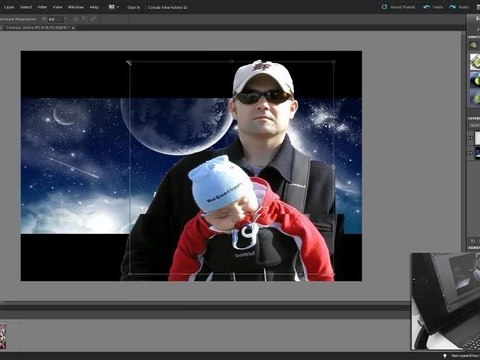The height and width of the screenshot is (360, 480).
Task: Click the rotation angle input field
Action: (55, 19)
